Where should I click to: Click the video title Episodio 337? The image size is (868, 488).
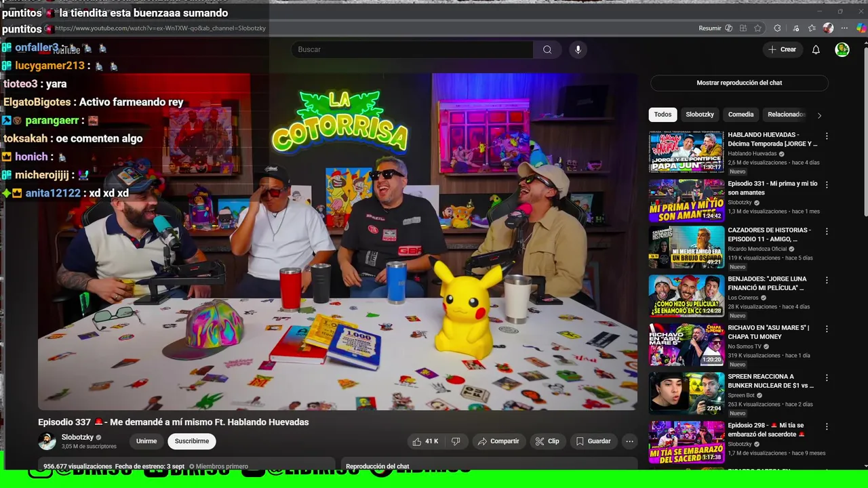pyautogui.click(x=174, y=422)
